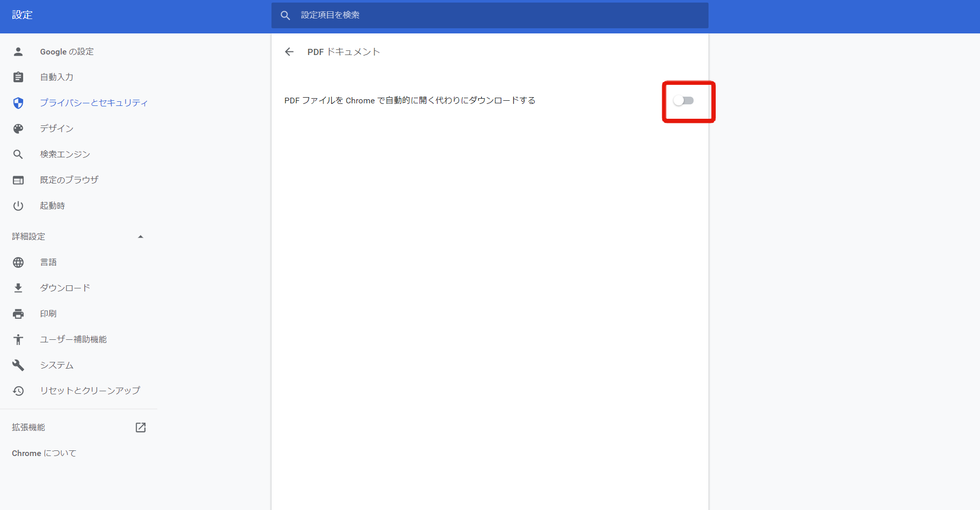Image resolution: width=980 pixels, height=510 pixels.
Task: Open 既定のブラウザ settings section
Action: pos(69,180)
